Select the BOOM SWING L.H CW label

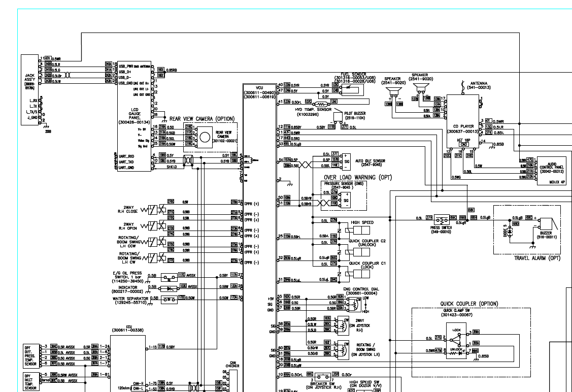[x=129, y=257]
